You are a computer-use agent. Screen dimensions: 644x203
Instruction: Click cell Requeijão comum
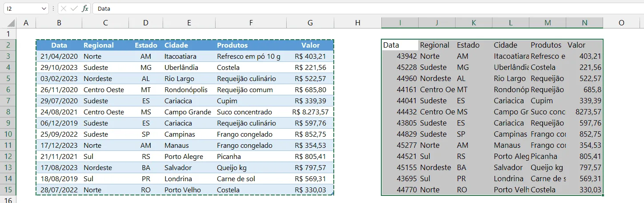coord(251,89)
